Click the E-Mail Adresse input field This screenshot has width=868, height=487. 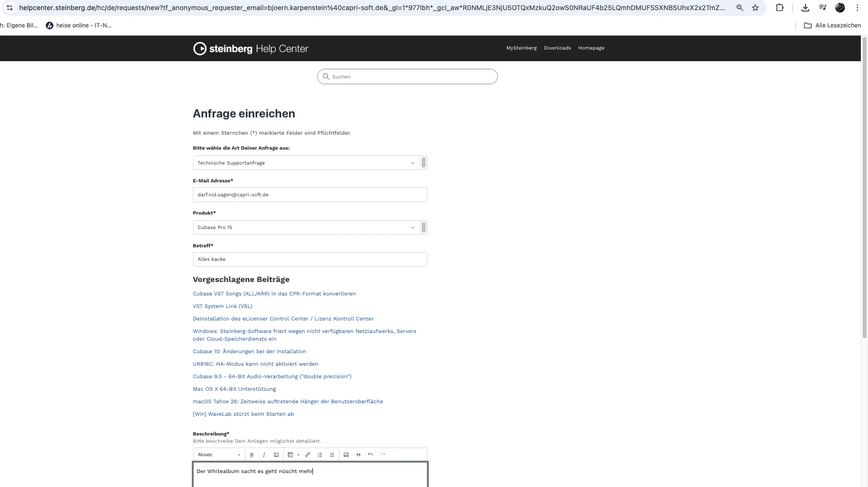point(310,195)
